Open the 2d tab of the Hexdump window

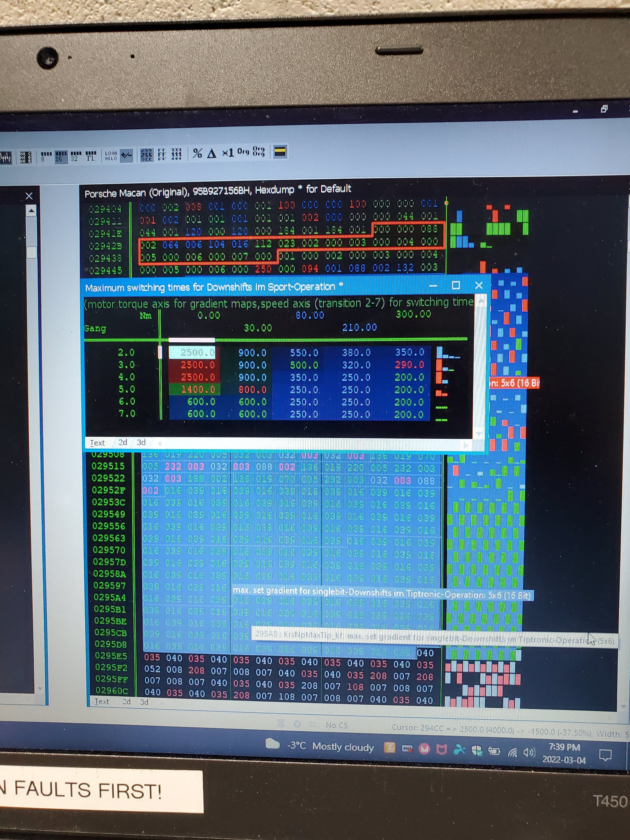click(126, 702)
